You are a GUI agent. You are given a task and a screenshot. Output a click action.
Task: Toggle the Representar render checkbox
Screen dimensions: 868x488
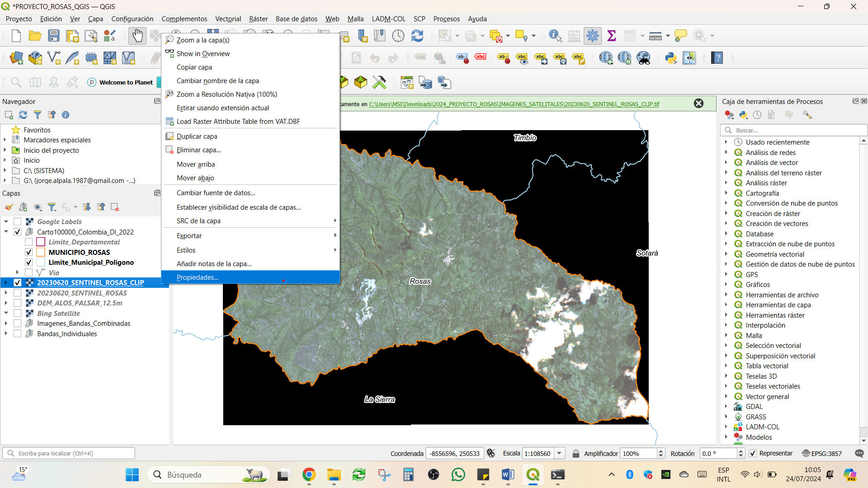(x=753, y=453)
